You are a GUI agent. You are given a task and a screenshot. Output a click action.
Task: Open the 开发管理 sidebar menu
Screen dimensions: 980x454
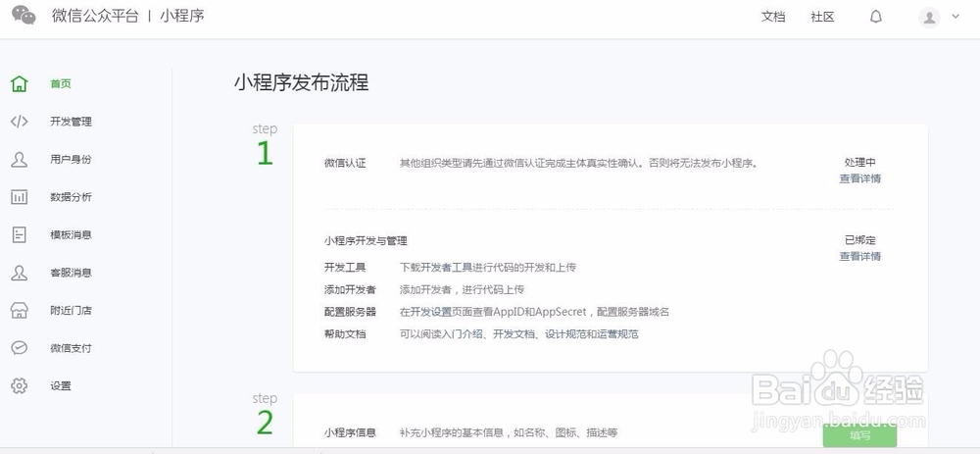coord(71,122)
